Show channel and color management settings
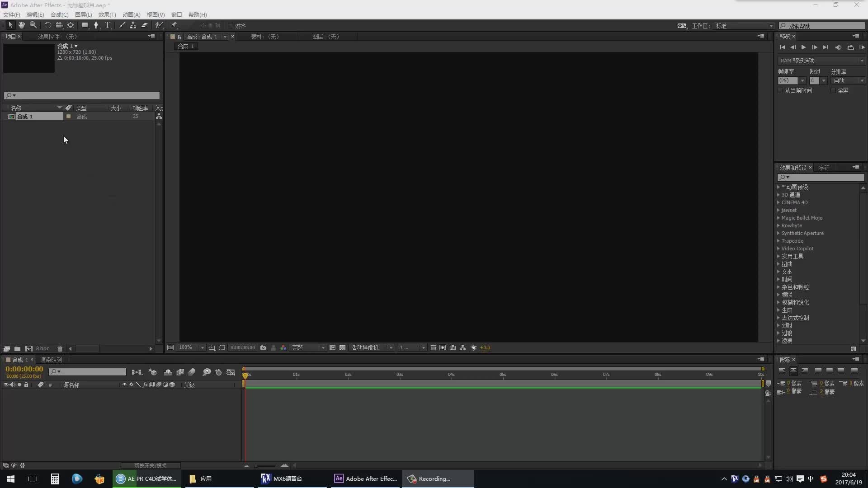The height and width of the screenshot is (488, 868). [x=283, y=347]
